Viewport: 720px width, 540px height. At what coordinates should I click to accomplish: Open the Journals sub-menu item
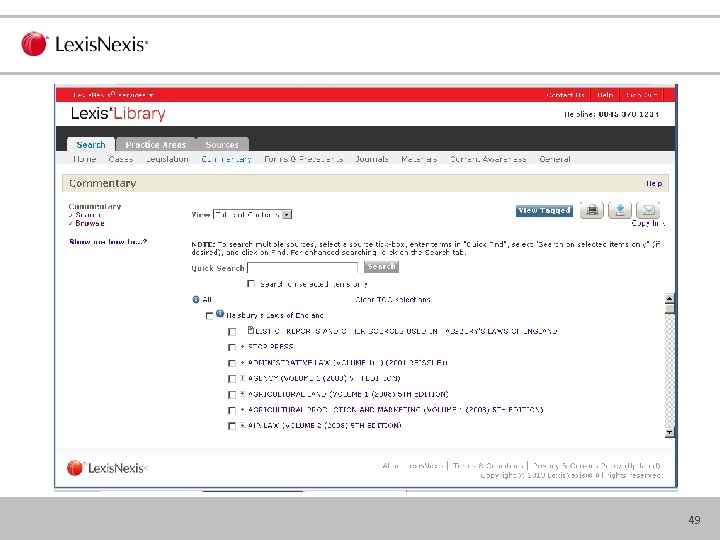click(372, 159)
